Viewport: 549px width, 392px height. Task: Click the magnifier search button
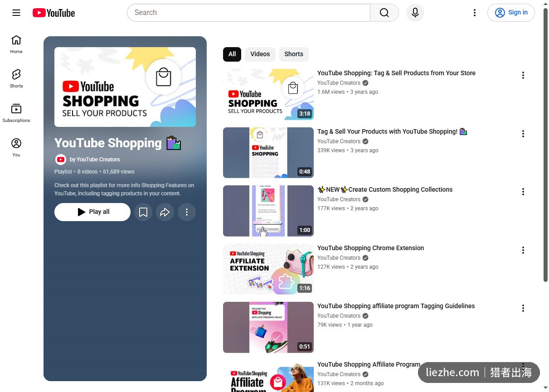[384, 13]
